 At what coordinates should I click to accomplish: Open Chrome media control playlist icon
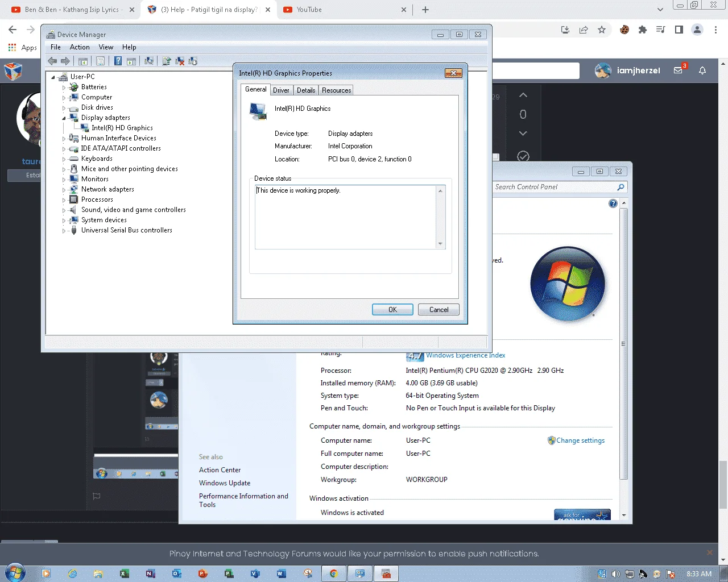pyautogui.click(x=661, y=30)
